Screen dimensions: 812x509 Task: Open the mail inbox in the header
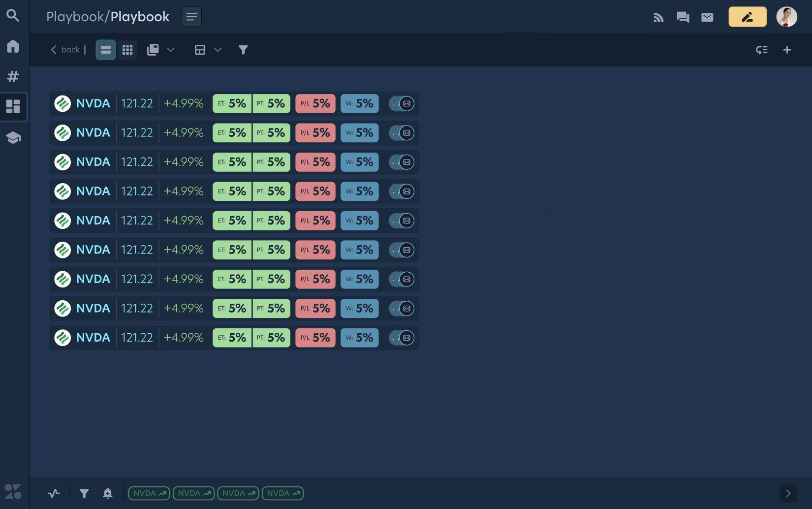pos(707,18)
